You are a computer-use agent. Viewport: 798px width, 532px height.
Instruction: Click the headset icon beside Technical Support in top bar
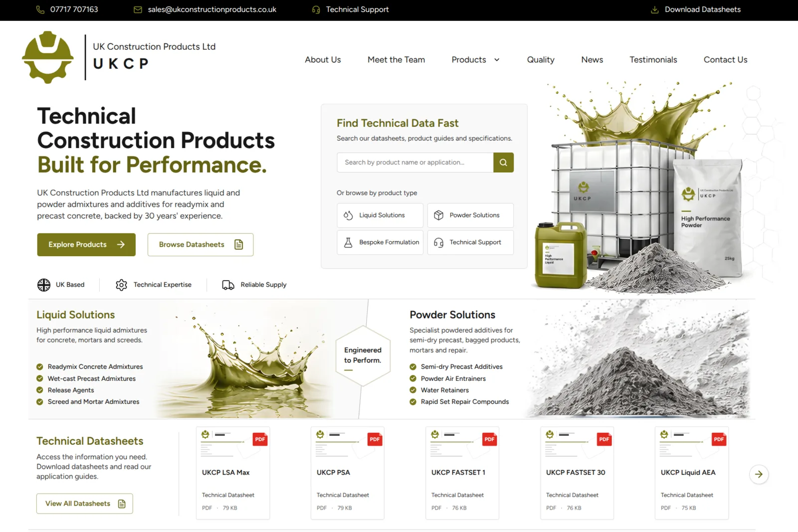[316, 9]
